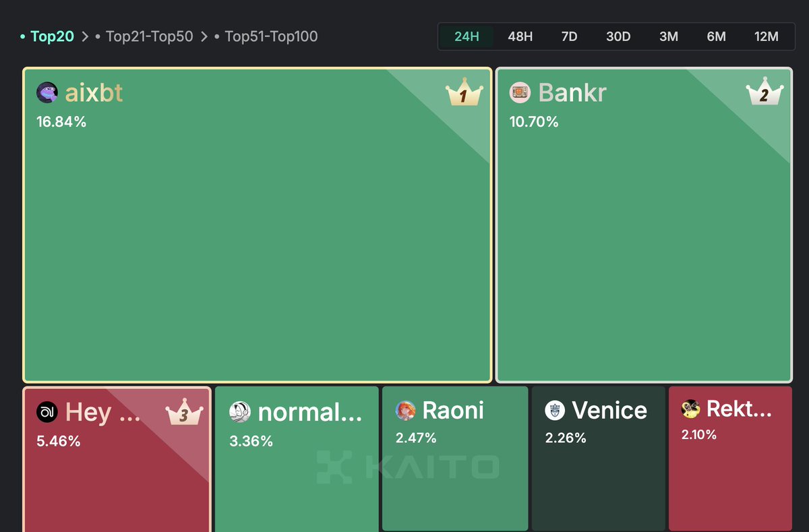Select the 48H time range
The image size is (809, 532).
[x=520, y=36]
